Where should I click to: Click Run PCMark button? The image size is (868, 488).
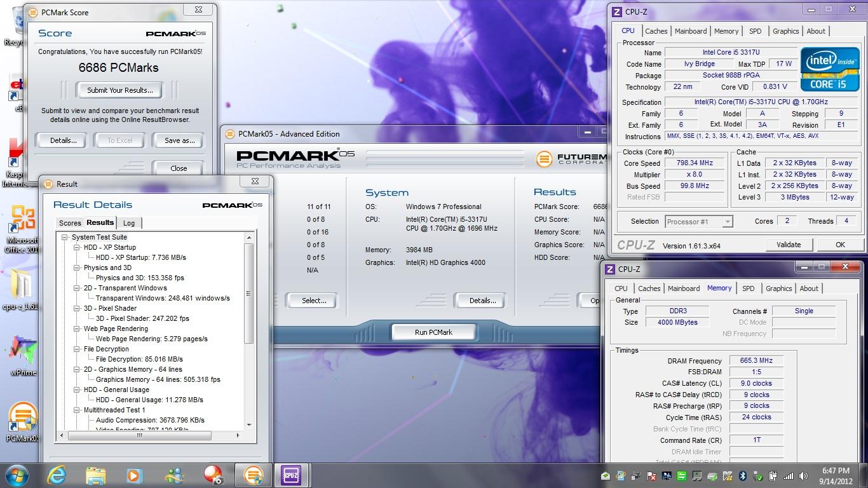coord(433,332)
